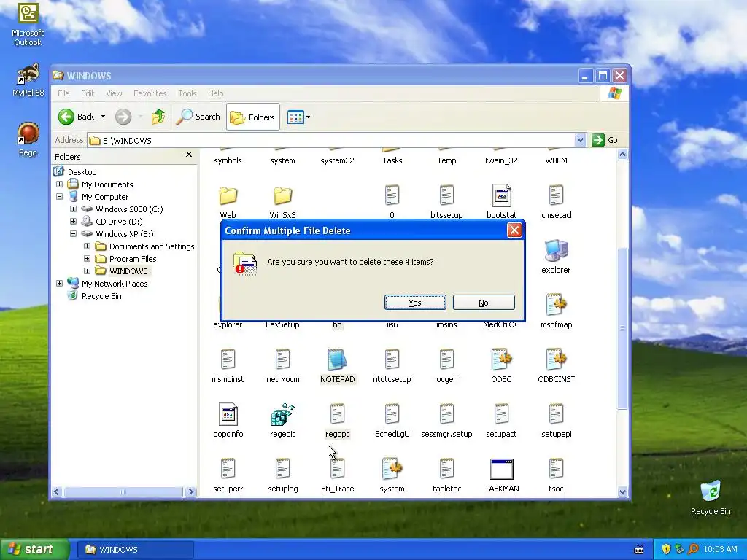
Task: Select the Web folder icon
Action: pyautogui.click(x=228, y=195)
